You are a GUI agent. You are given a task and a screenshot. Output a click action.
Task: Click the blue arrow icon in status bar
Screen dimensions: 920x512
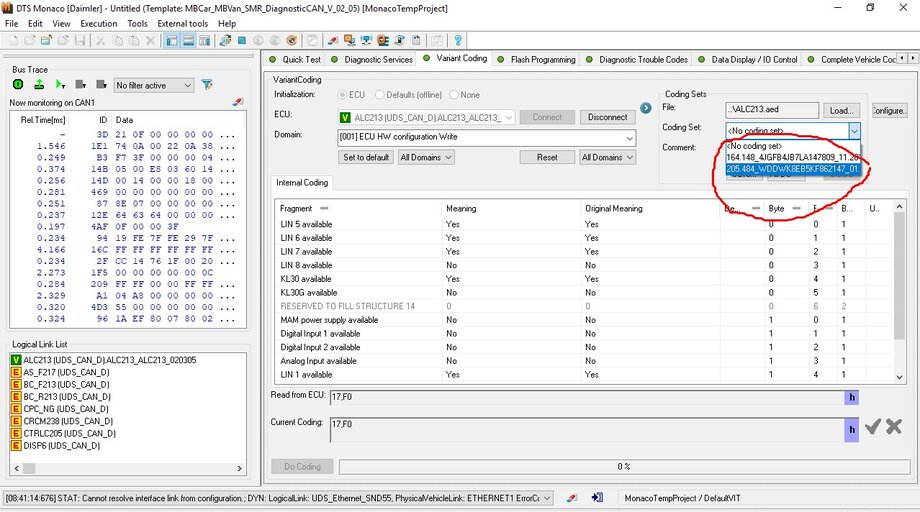tap(597, 497)
